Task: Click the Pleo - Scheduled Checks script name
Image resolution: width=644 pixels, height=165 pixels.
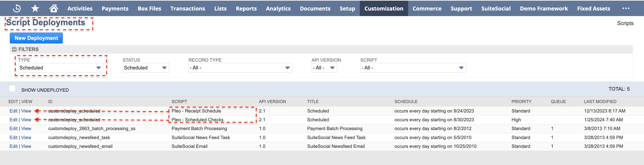Action: 197,120
